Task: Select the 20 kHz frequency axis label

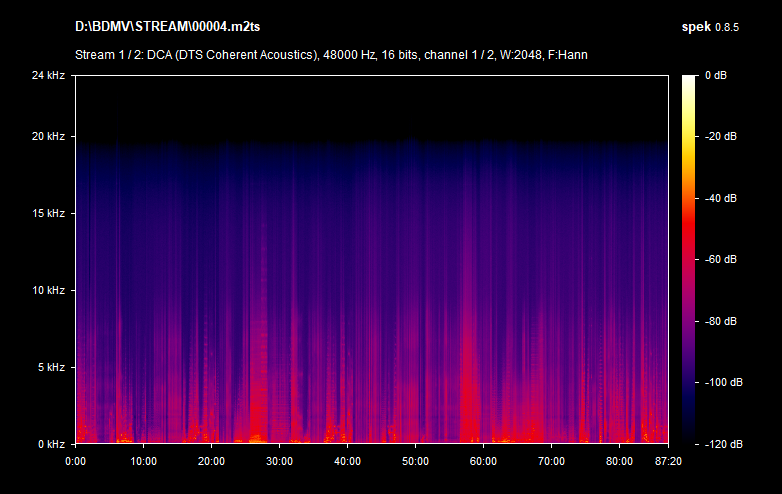Action: pos(50,136)
